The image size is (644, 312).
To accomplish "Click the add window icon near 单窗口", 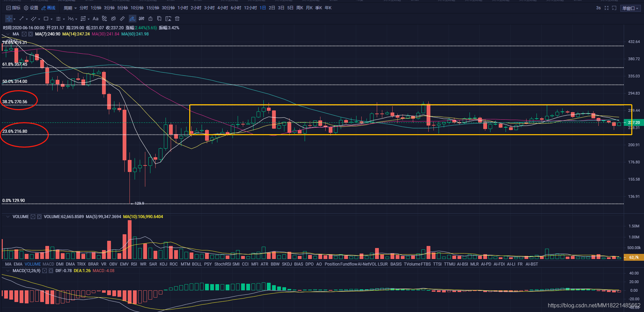I will coord(614,8).
